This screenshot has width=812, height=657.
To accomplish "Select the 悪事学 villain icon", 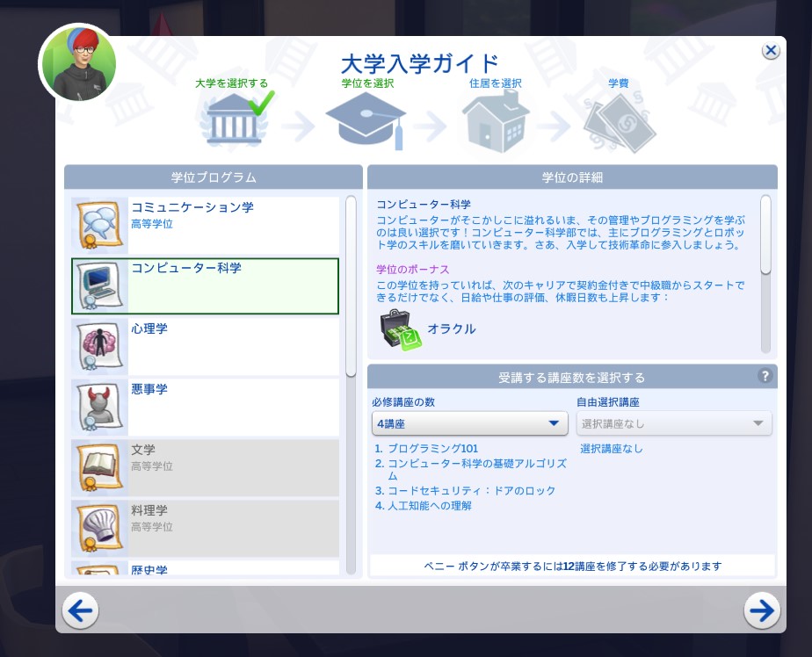I will coord(99,407).
